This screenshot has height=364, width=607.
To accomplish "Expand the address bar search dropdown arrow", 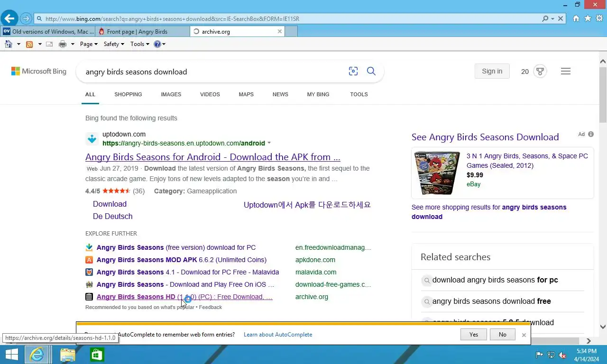I will [x=552, y=19].
